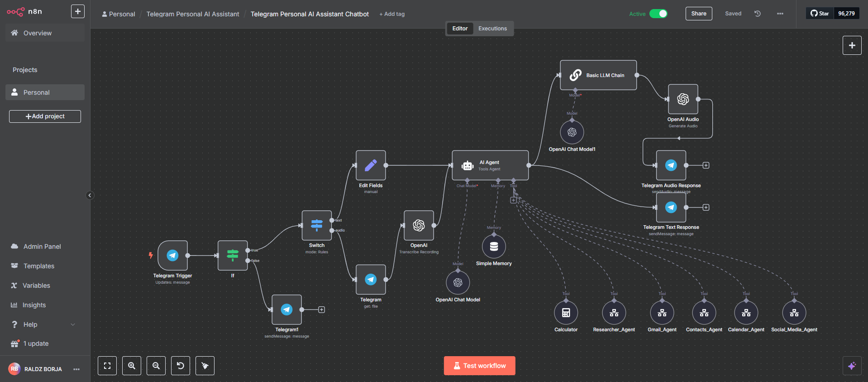Image resolution: width=868 pixels, height=382 pixels.
Task: Open the Telegram Trigger node
Action: coord(172,255)
